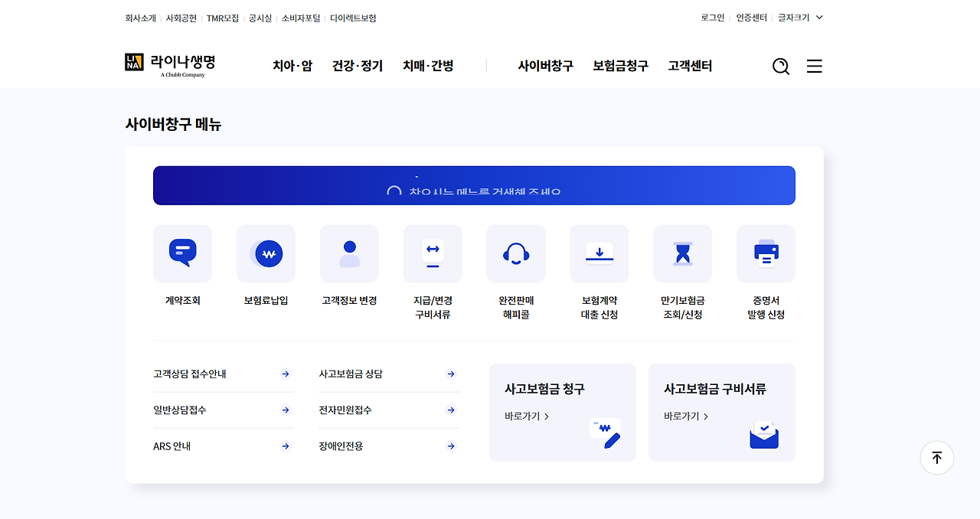Open the 공시실 link
The image size is (980, 519).
260,18
